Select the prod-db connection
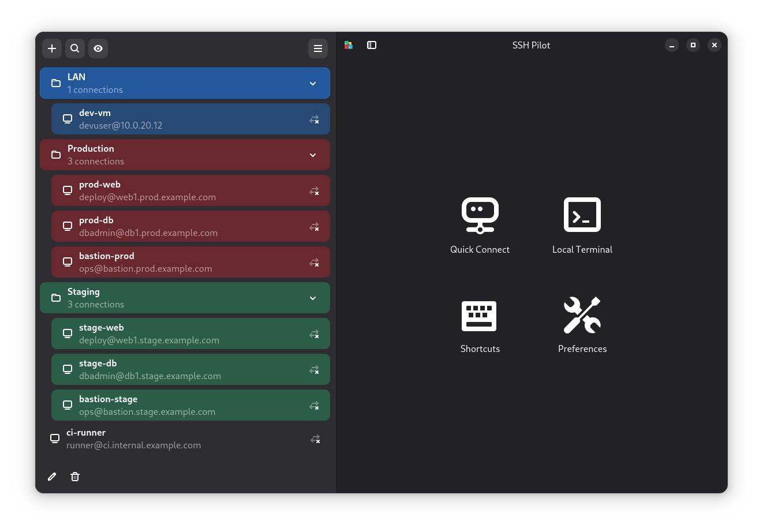 pos(173,226)
